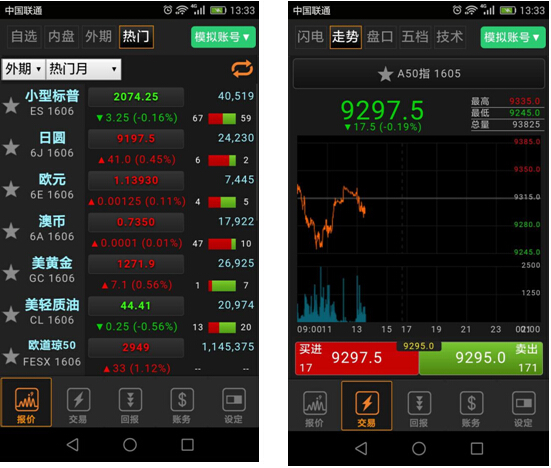Switch to the 技术 tab

click(450, 37)
